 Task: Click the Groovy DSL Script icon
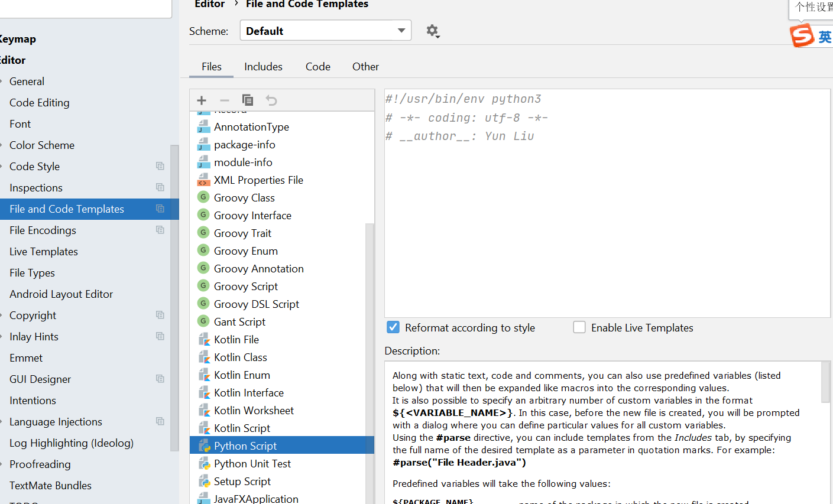(203, 304)
